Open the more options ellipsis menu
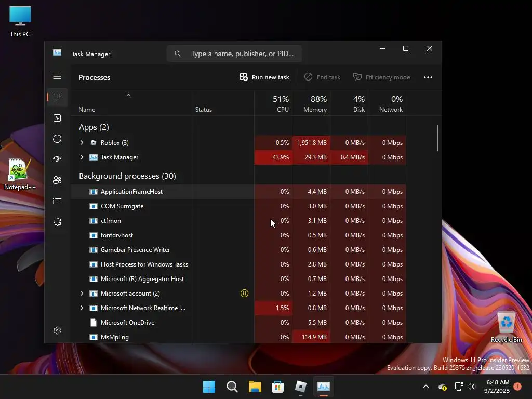 (428, 77)
